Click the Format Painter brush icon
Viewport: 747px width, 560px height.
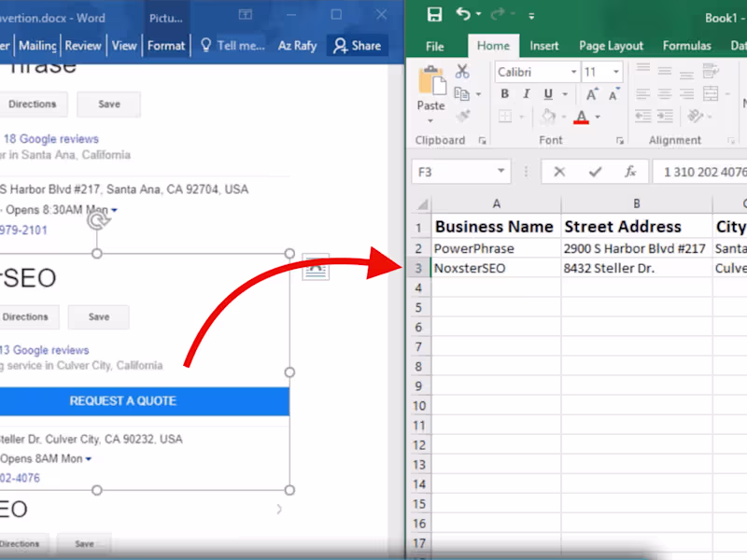pyautogui.click(x=462, y=116)
